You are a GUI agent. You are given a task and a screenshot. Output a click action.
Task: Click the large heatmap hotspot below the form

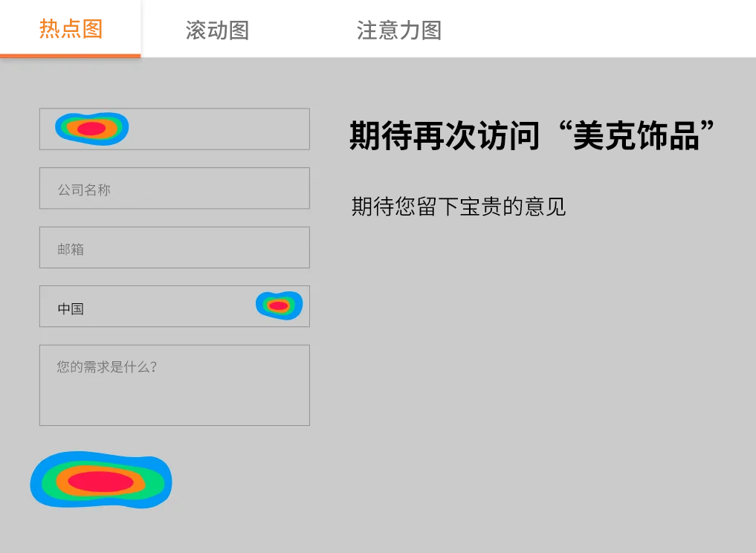[x=100, y=482]
